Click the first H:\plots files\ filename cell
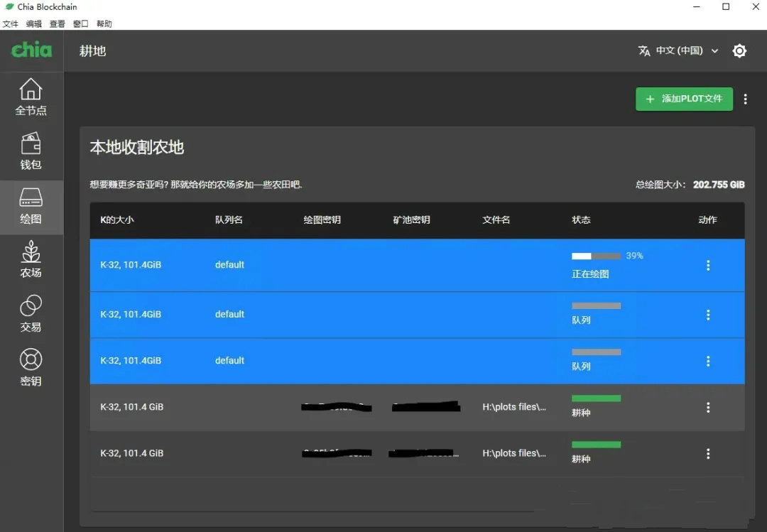This screenshot has width=767, height=532. point(514,407)
